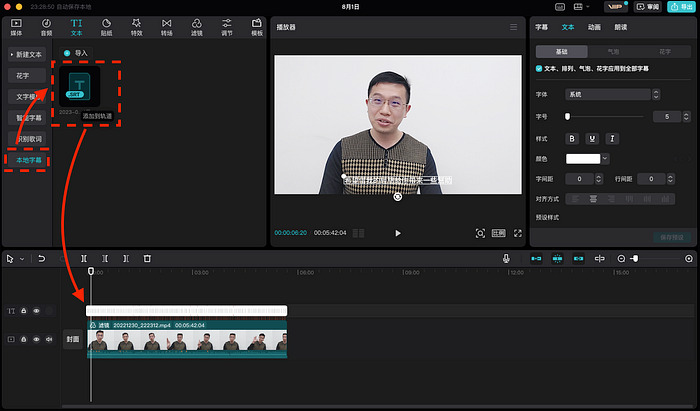
Task: Click the undo arrow icon
Action: tap(42, 258)
